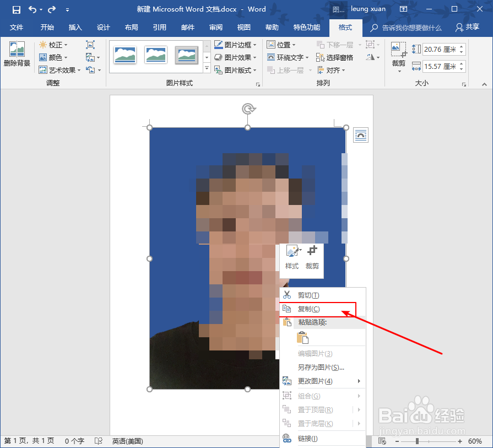Choose Cut (剪切) from context menu
Viewport: 493px width, 448px height.
[x=323, y=295]
